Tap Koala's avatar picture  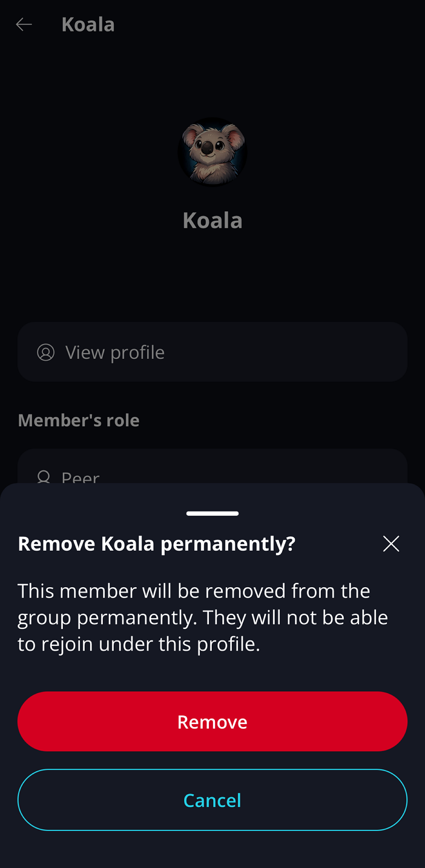212,151
